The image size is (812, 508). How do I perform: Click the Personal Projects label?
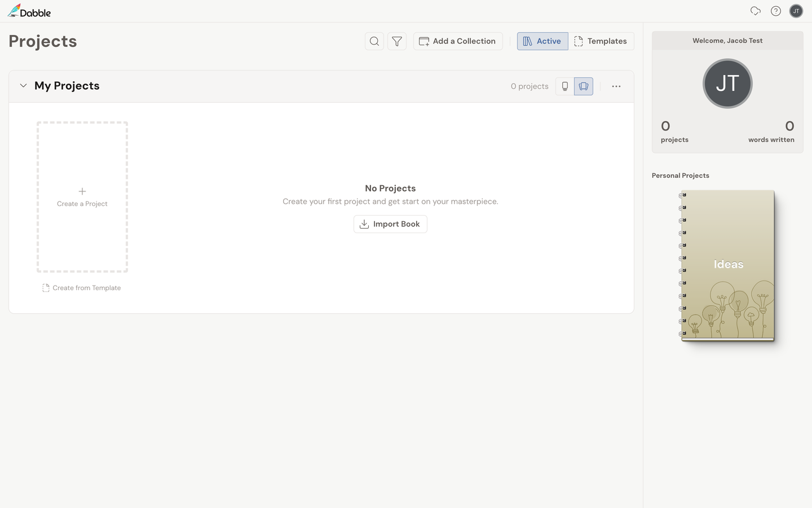pos(681,176)
